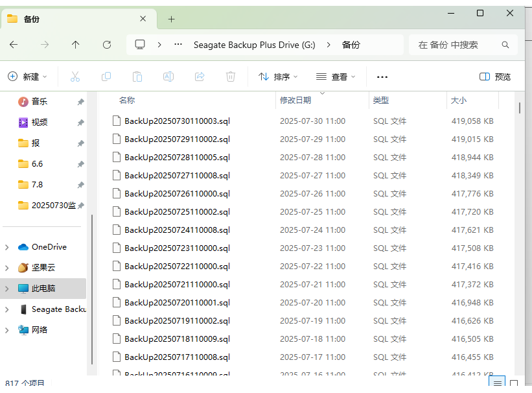Switch to large thumbnails view layout
The width and height of the screenshot is (532, 393).
point(514,383)
